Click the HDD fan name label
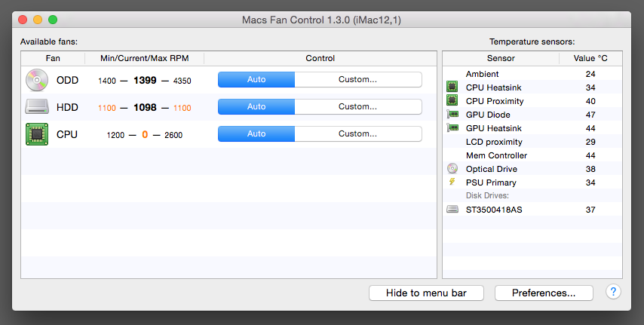644x325 pixels. click(x=67, y=107)
